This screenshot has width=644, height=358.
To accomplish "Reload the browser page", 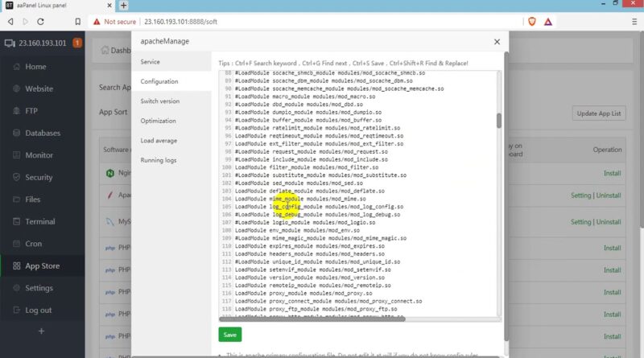I will 40,22.
